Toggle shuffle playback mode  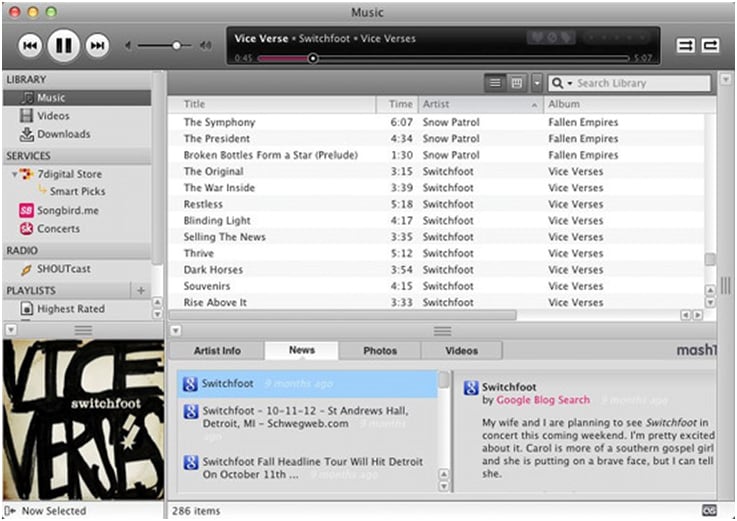coord(686,45)
